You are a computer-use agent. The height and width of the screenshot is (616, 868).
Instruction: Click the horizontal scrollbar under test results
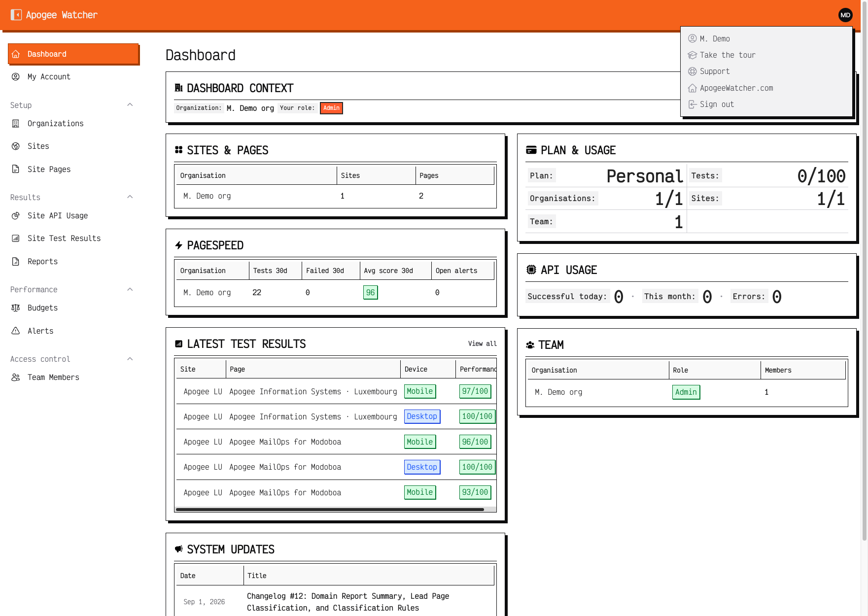[330, 510]
